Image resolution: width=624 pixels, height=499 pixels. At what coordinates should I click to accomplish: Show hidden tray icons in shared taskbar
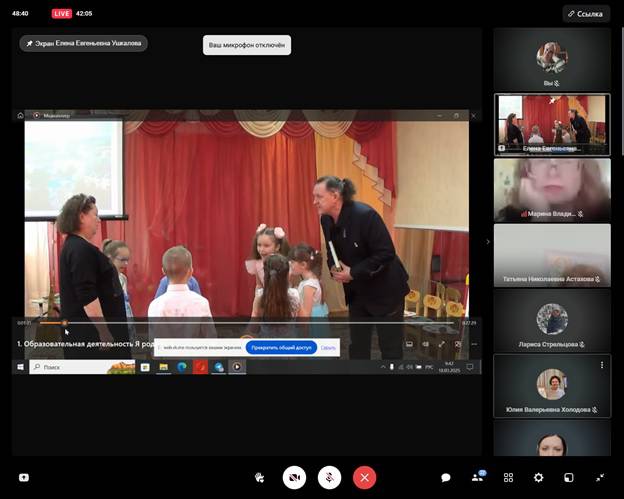383,367
